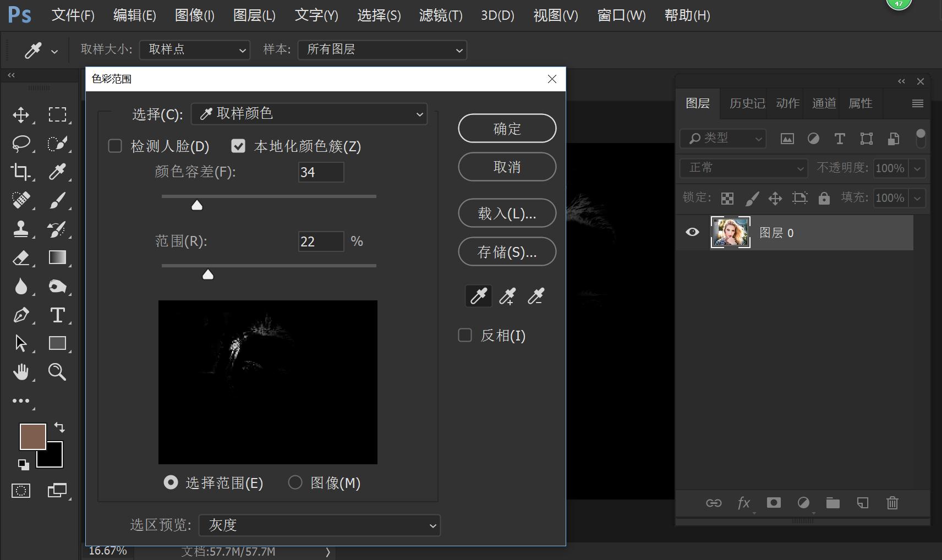Open the blend mode 正常 dropdown
The width and height of the screenshot is (942, 560).
[x=742, y=168]
